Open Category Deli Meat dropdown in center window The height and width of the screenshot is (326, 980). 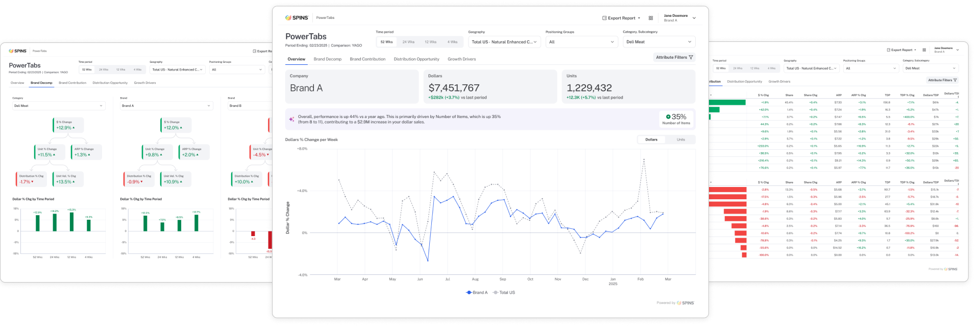659,42
